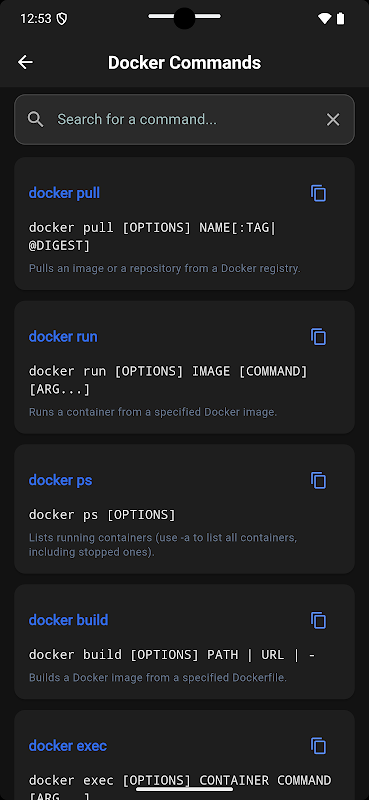
Task: Tap the search magnifier icon
Action: [x=35, y=119]
